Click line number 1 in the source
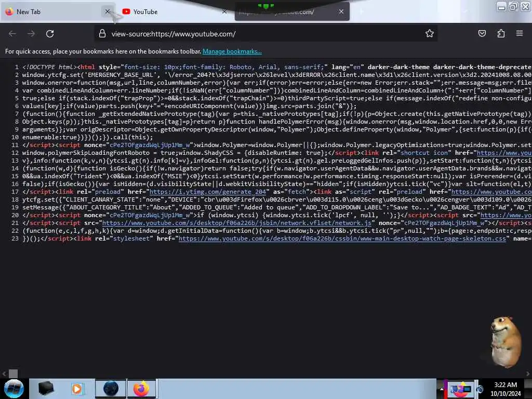 coord(17,67)
